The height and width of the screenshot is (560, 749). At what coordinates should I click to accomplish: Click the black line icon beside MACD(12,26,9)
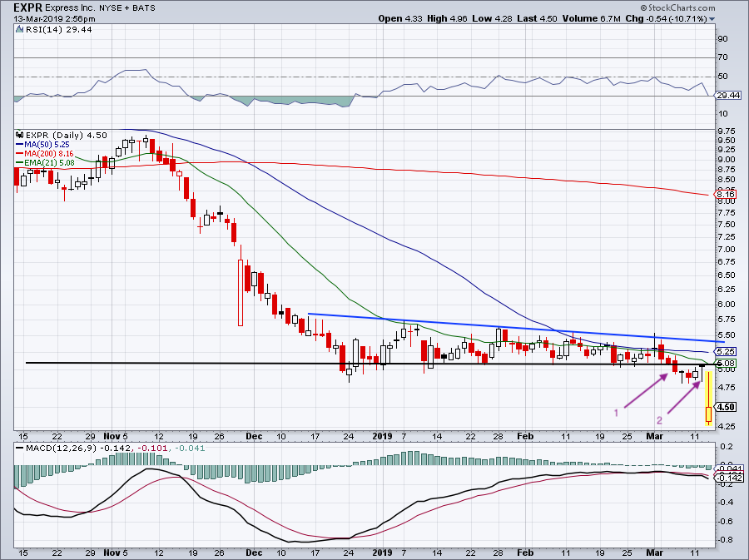tap(20, 448)
